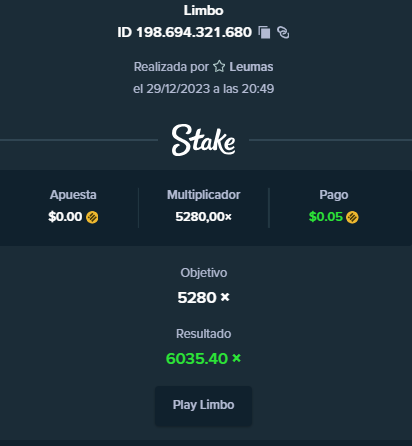Click the Limbo game title

tap(203, 10)
